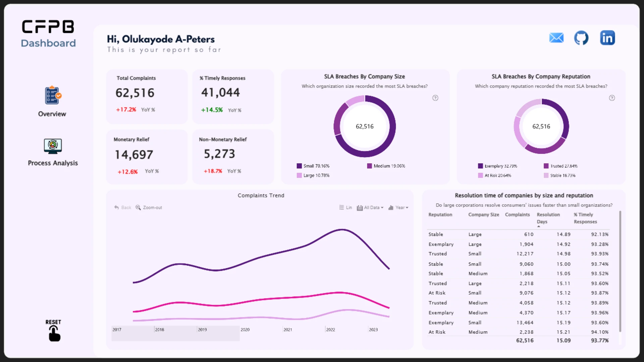Click the Year bar-chart icon
The height and width of the screenshot is (362, 644).
391,208
